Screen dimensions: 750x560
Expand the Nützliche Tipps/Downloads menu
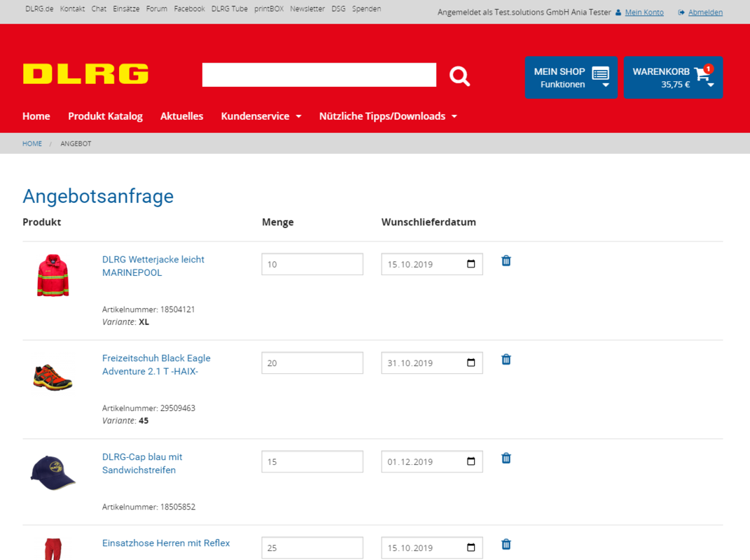[388, 116]
